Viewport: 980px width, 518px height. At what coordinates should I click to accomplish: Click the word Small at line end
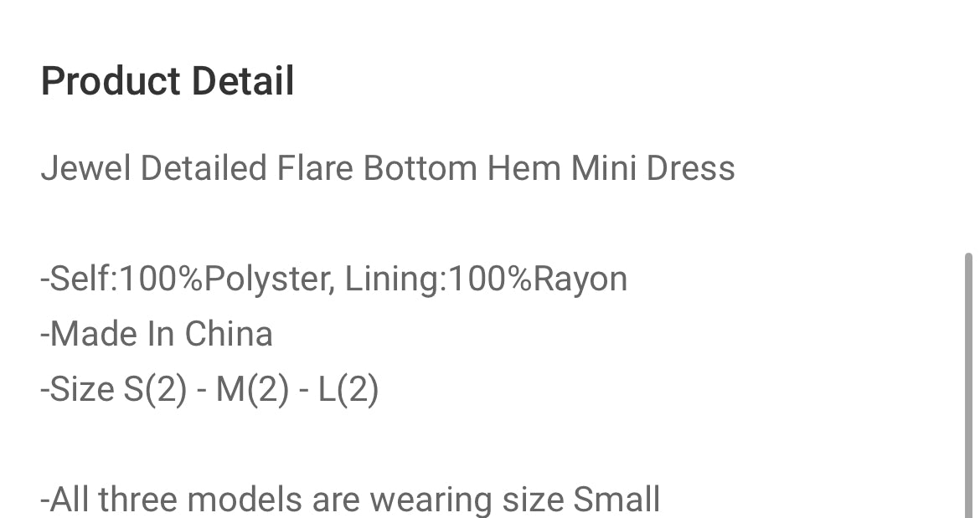pos(616,500)
